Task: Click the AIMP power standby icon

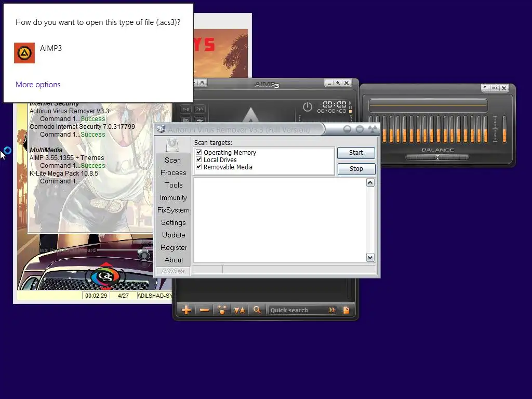Action: [308, 107]
